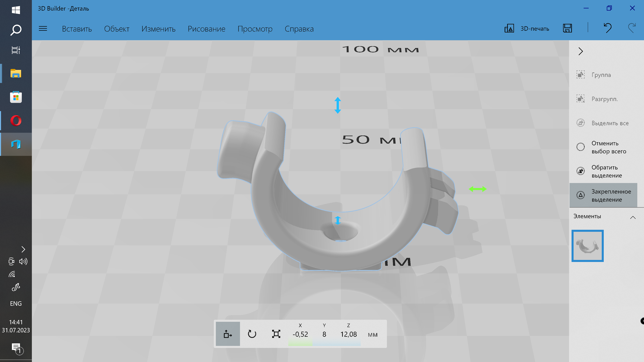Select the Move tool icon
644x362 pixels.
[228, 334]
